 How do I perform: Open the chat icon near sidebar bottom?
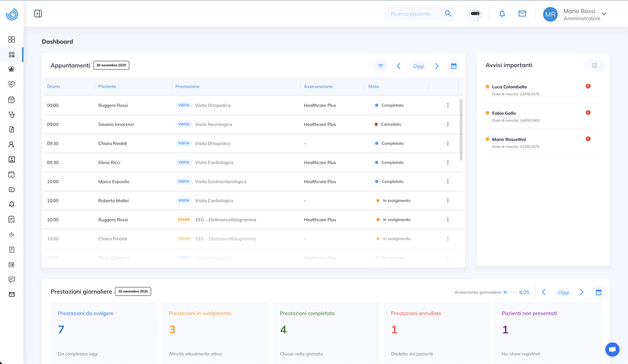coord(12,280)
